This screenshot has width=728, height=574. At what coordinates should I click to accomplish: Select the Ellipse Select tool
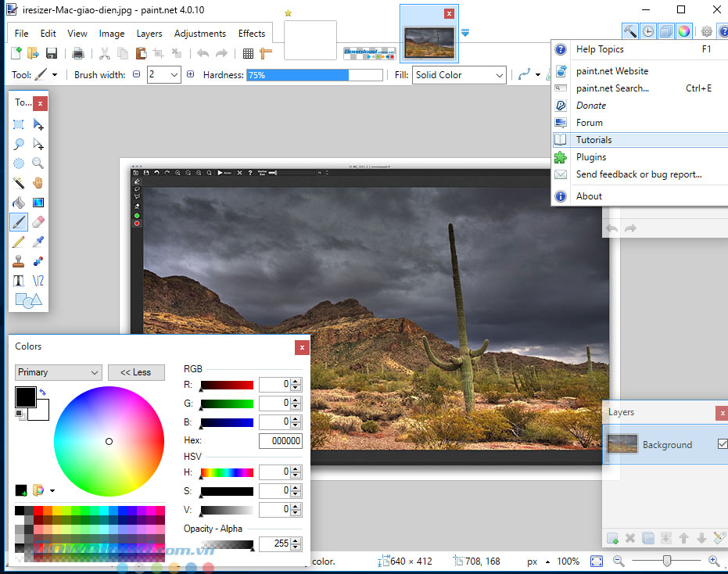(19, 163)
